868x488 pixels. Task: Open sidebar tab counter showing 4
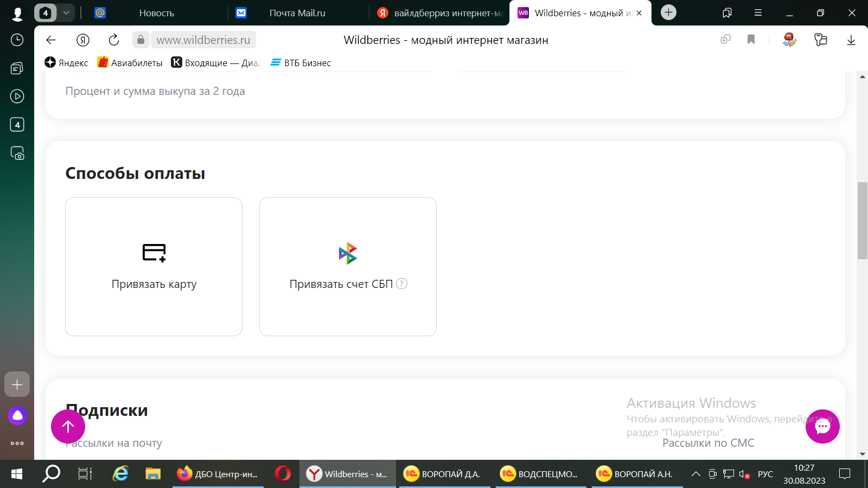[x=17, y=125]
